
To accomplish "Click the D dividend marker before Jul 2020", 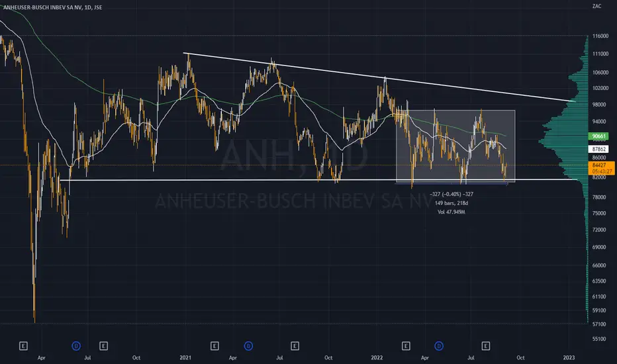I will (x=76, y=346).
